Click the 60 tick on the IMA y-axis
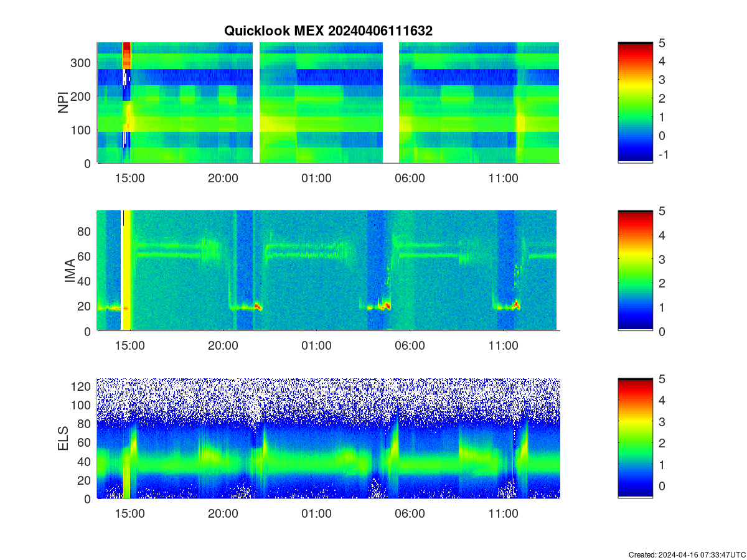 coord(85,256)
